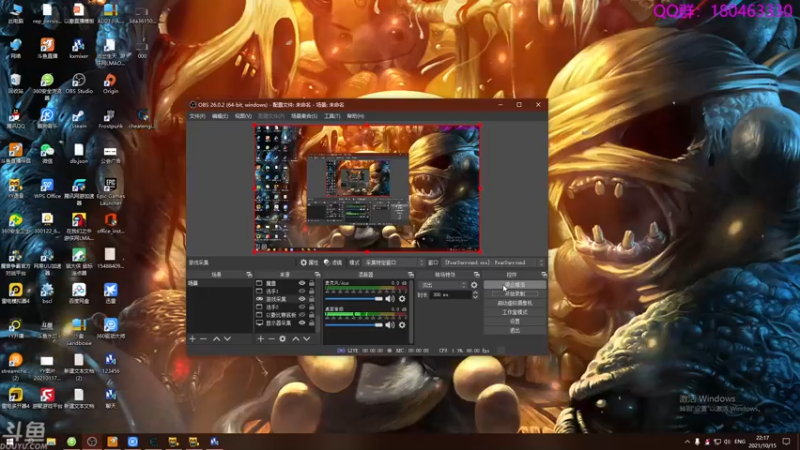Move scene down with down arrow

coord(228,339)
